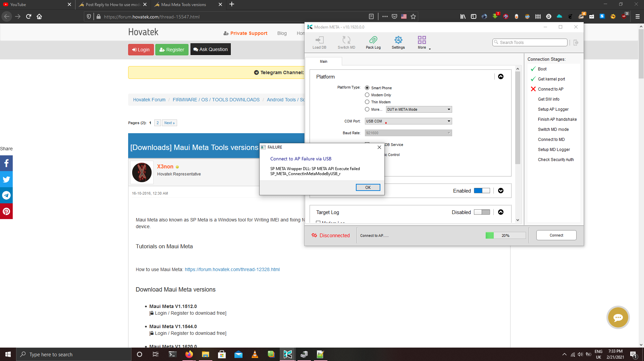
Task: Open the Firefox application menu
Action: click(x=638, y=16)
